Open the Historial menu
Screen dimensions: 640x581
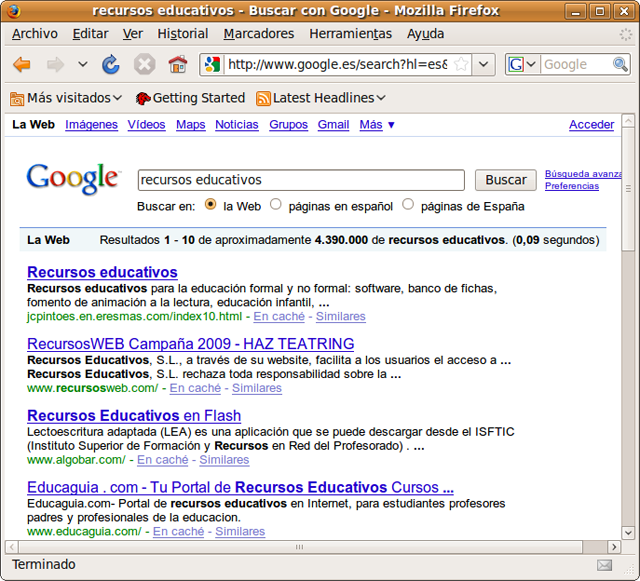tap(183, 33)
